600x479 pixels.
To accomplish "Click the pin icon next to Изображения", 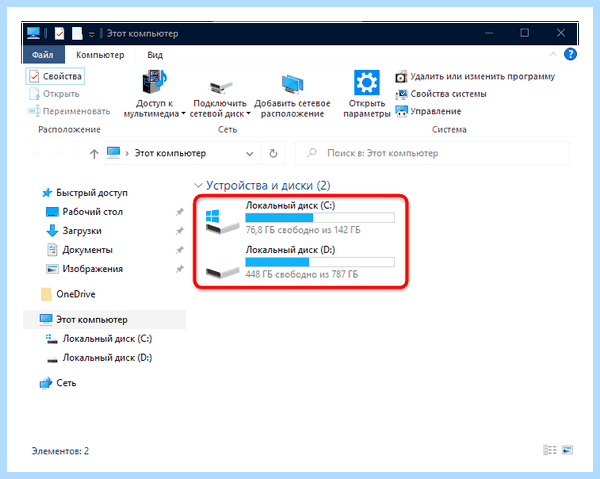I will coord(179,269).
